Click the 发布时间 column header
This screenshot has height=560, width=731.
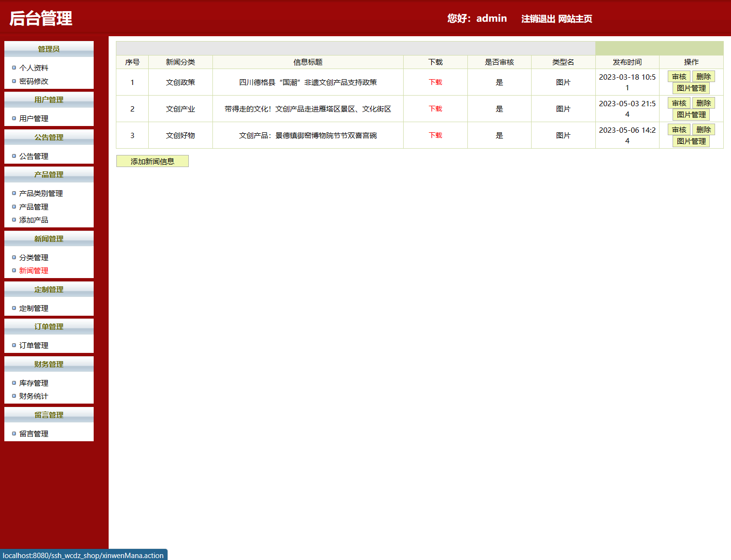[x=627, y=62]
